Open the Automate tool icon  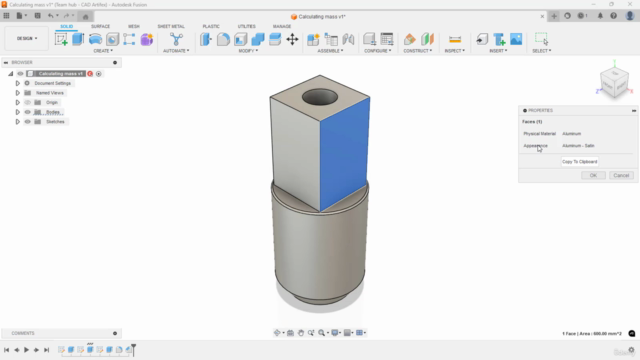(176, 39)
